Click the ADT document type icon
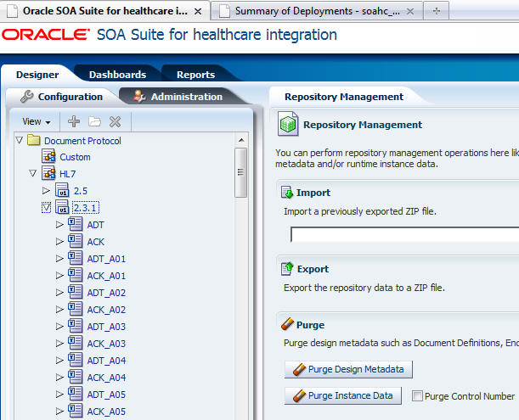The width and height of the screenshot is (519, 420). (76, 224)
